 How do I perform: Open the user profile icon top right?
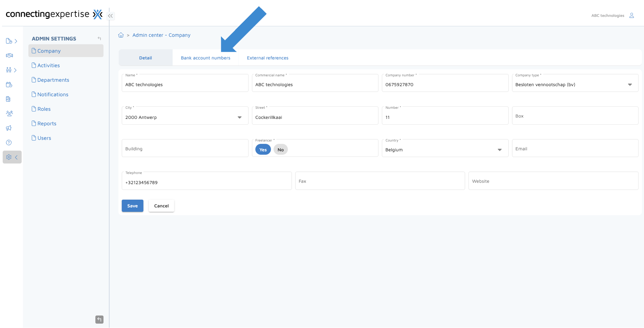click(x=632, y=15)
